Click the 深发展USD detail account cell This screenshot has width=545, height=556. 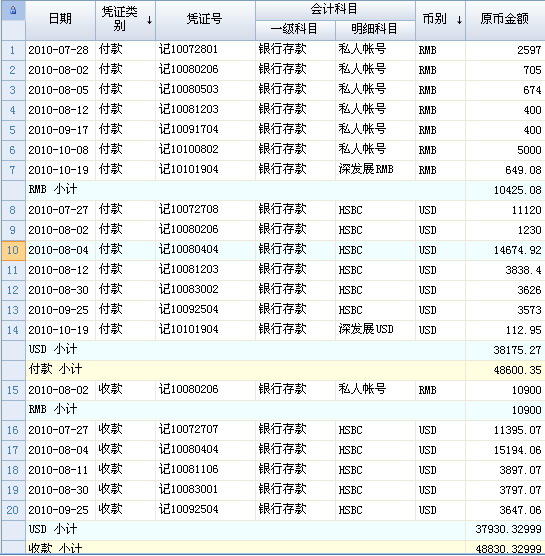pyautogui.click(x=375, y=330)
